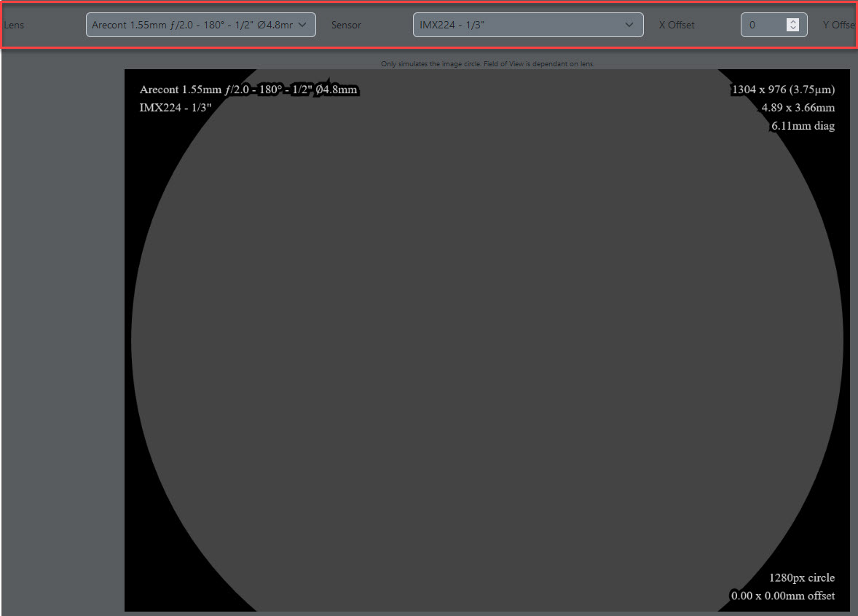Click the IMX224 - 1/3" overlay text in preview
This screenshot has width=858, height=616.
(176, 107)
